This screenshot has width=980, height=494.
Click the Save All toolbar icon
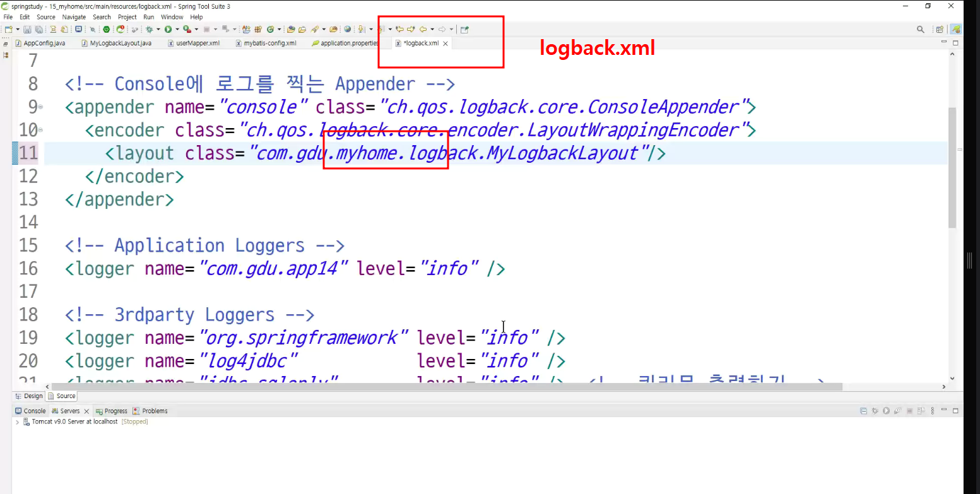pyautogui.click(x=38, y=29)
